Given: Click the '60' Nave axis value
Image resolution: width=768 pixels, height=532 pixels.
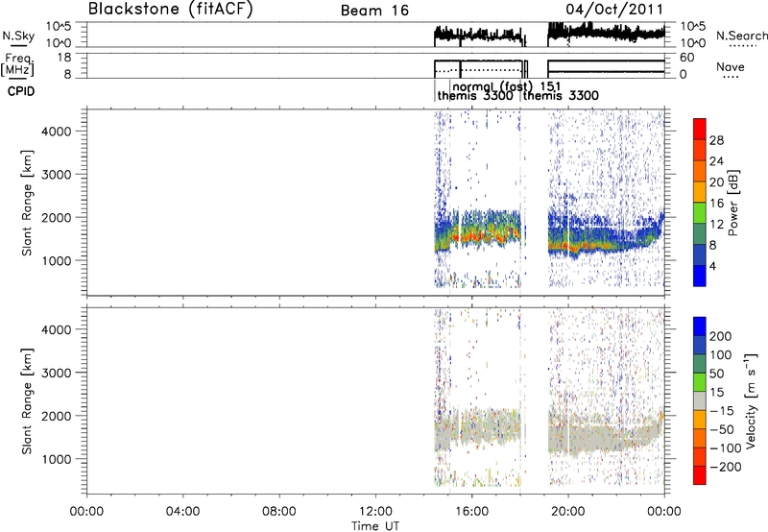Looking at the screenshot, I should 687,58.
